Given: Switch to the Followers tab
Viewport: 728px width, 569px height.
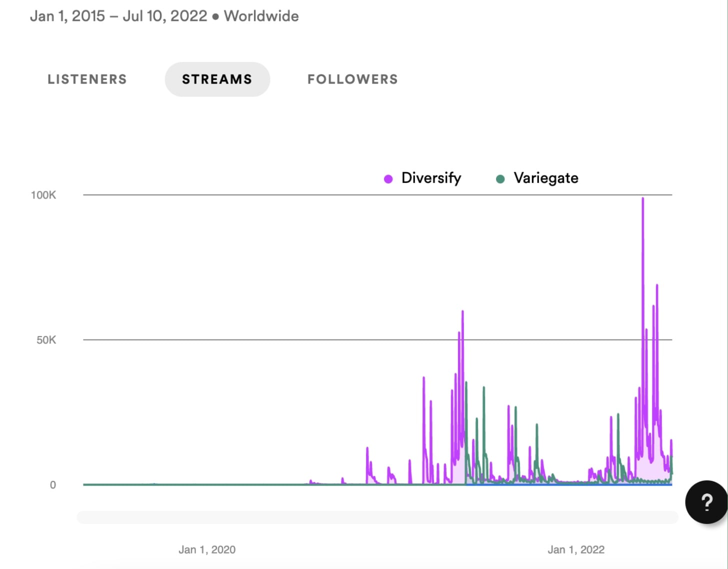Looking at the screenshot, I should point(352,79).
